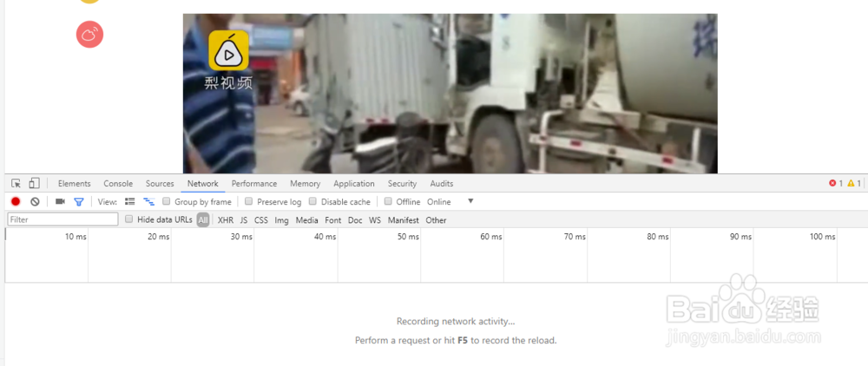Switch to large request rows view icon
868x366 pixels.
pyautogui.click(x=130, y=202)
